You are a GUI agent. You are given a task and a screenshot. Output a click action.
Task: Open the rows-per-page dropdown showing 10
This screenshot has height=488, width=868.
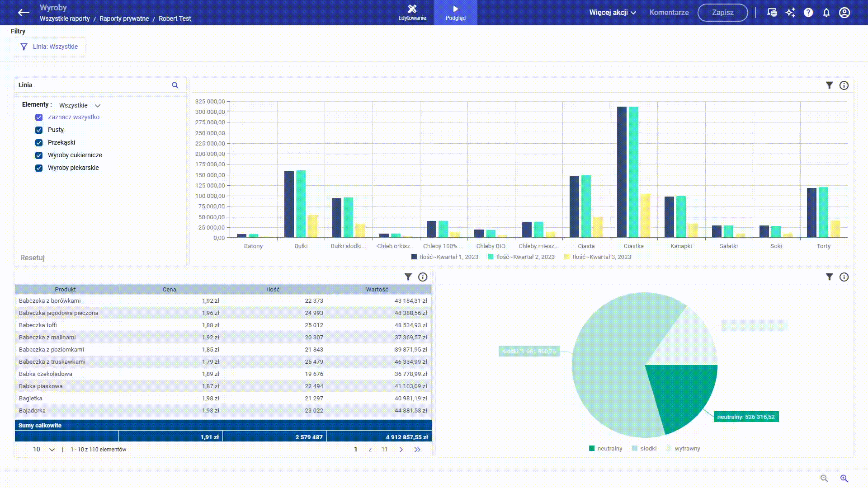point(43,450)
